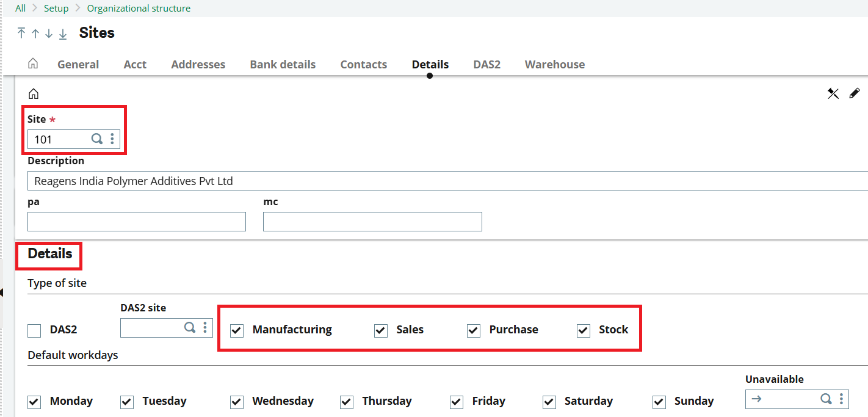Uncheck Sunday as default workday
The width and height of the screenshot is (868, 417).
click(x=659, y=402)
